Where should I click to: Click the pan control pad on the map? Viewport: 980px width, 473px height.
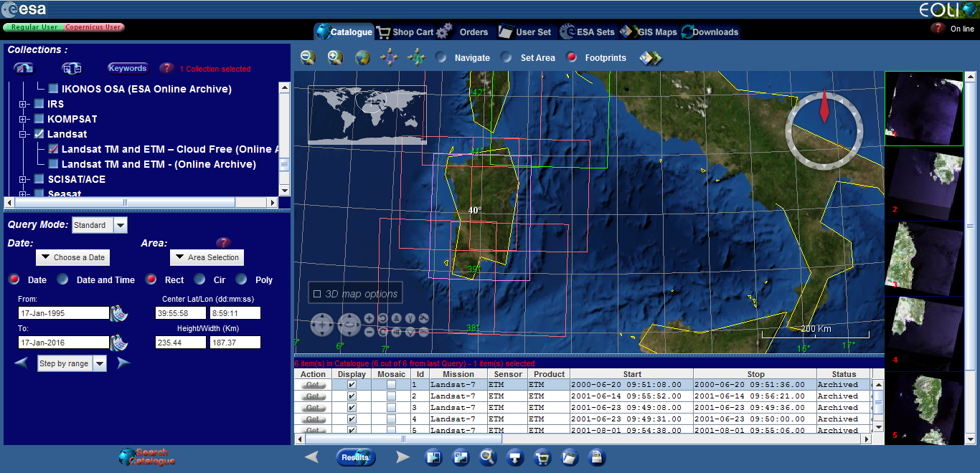point(322,325)
